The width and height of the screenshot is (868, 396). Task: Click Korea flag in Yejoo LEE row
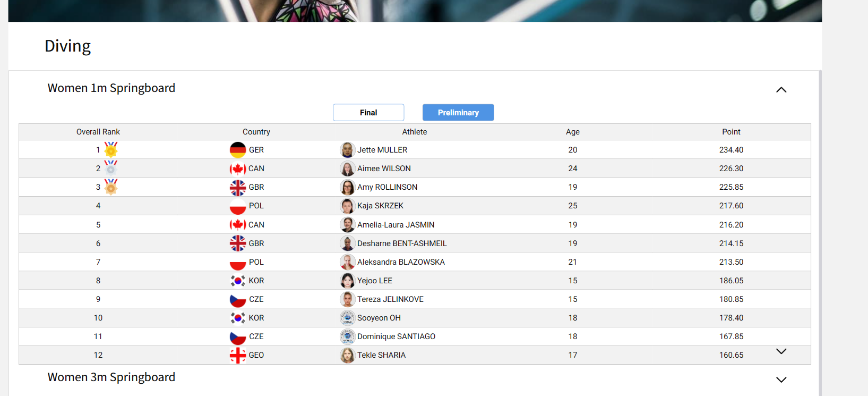click(x=238, y=281)
